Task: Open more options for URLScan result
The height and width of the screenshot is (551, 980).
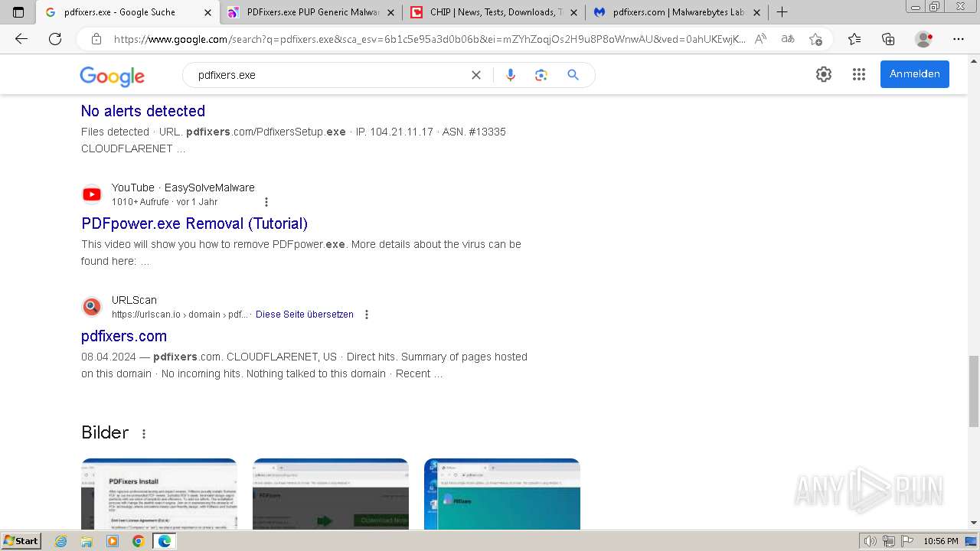Action: [367, 315]
